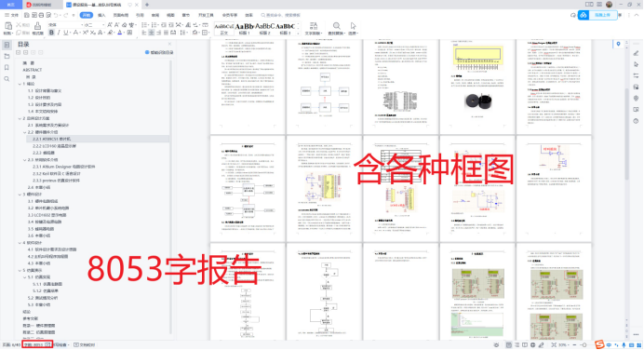
Task: Collapse section 4 in outline
Action: tap(20, 243)
